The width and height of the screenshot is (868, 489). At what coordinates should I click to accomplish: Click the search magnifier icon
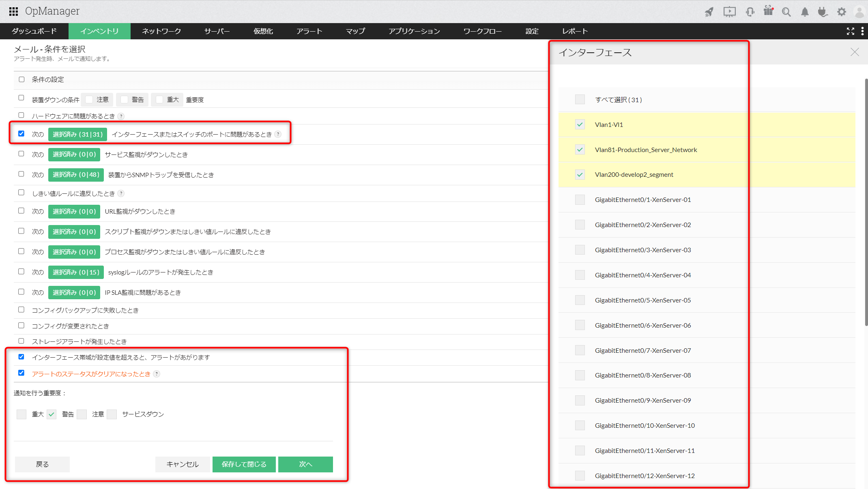[786, 12]
